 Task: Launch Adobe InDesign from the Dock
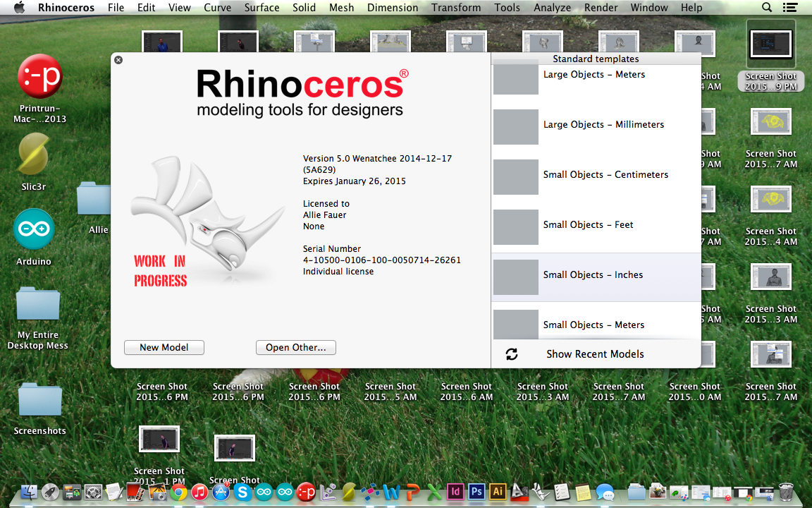coord(455,491)
